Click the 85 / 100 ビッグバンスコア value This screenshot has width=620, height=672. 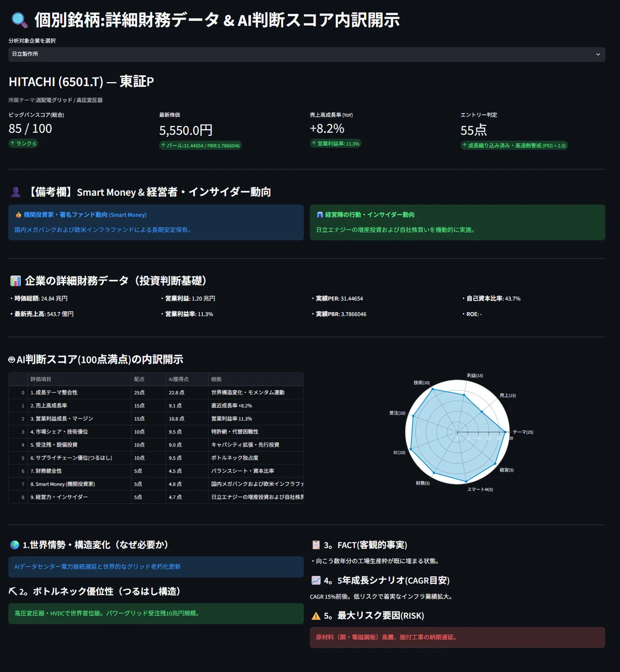coord(30,129)
